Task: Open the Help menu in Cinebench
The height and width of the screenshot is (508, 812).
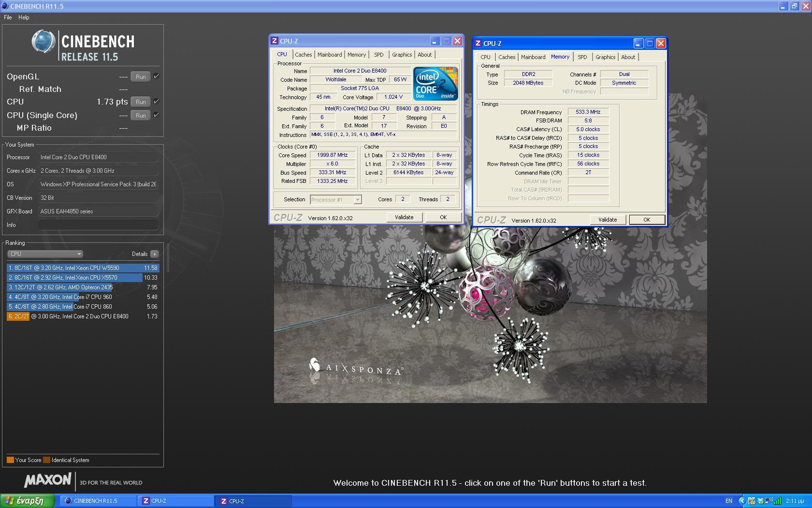Action: [24, 17]
